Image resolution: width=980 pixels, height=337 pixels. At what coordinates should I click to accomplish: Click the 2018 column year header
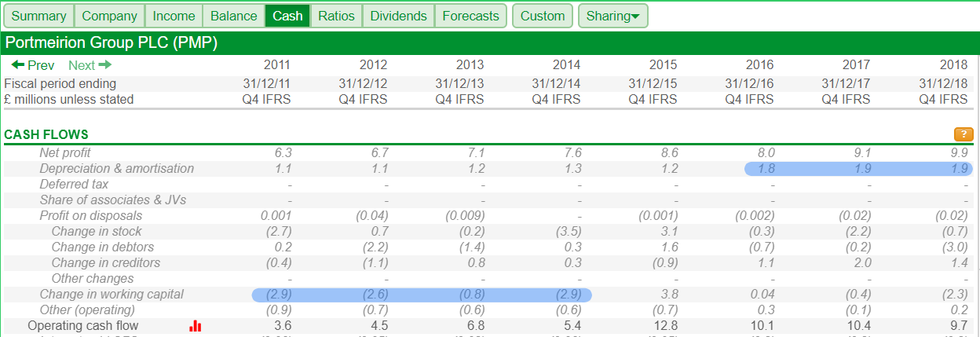tap(953, 65)
